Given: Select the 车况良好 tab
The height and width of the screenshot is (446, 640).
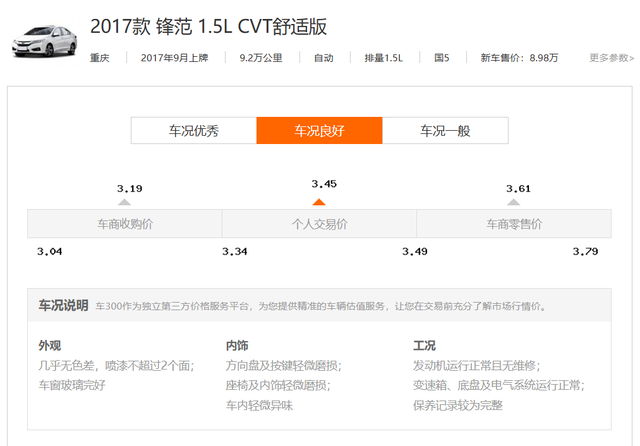Looking at the screenshot, I should coord(320,131).
